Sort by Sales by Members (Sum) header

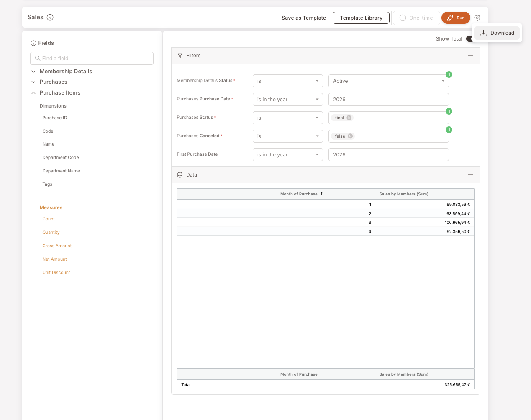pyautogui.click(x=404, y=194)
